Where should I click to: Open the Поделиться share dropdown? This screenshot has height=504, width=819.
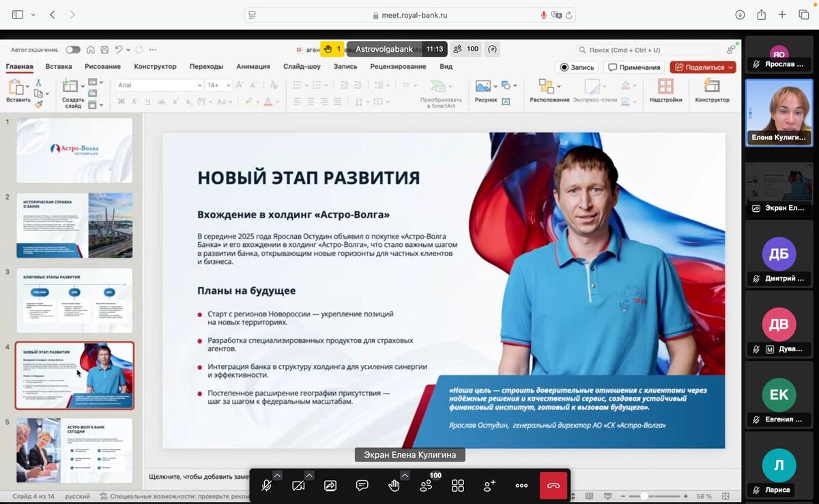[703, 68]
